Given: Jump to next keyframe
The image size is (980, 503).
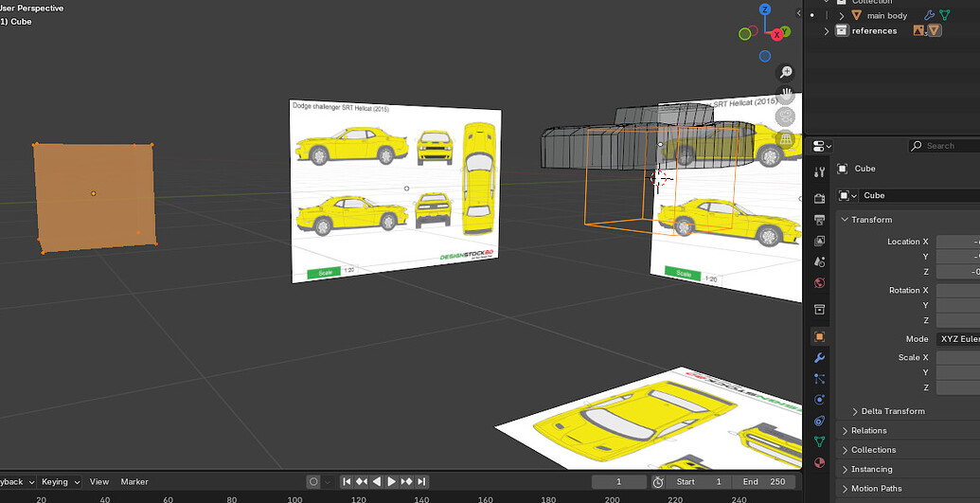Looking at the screenshot, I should pos(406,482).
